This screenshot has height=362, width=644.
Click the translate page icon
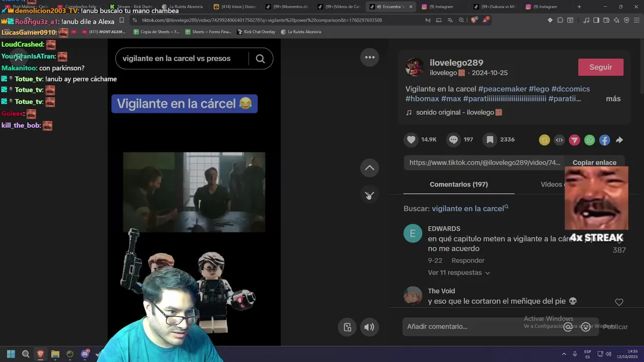[450, 20]
